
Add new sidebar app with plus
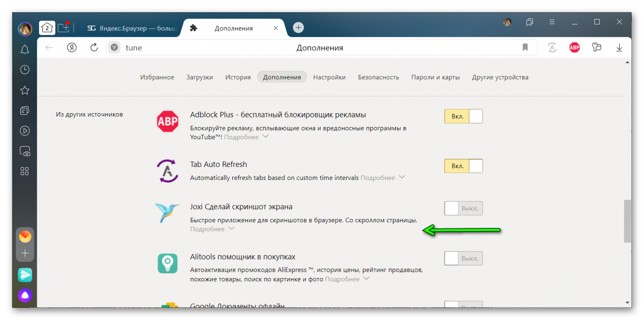[x=25, y=253]
